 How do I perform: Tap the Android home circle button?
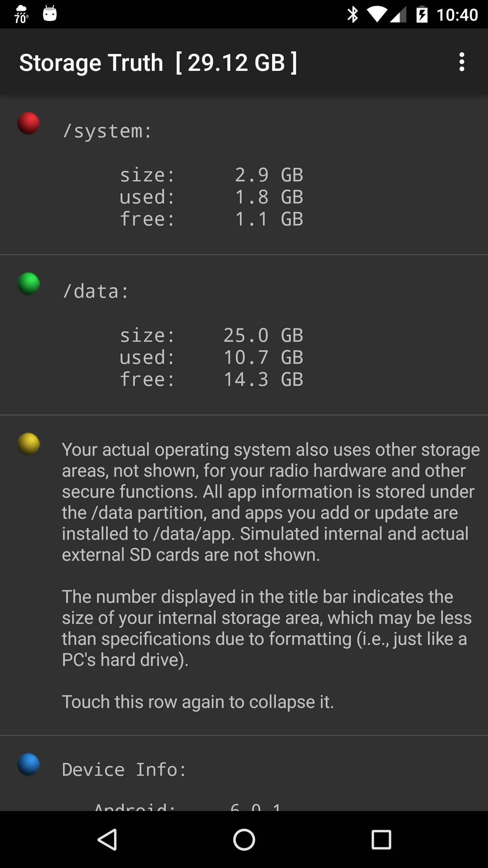(244, 840)
